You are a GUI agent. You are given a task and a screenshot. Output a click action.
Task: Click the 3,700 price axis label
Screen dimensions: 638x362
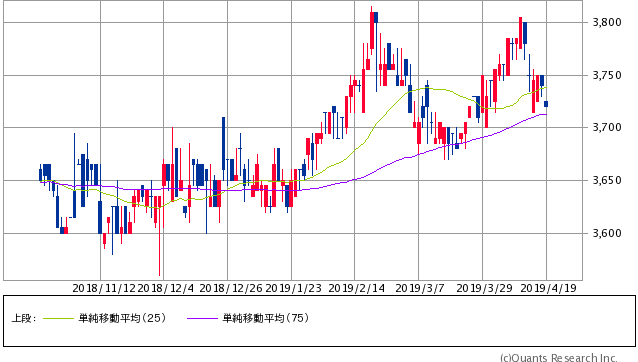tap(607, 128)
